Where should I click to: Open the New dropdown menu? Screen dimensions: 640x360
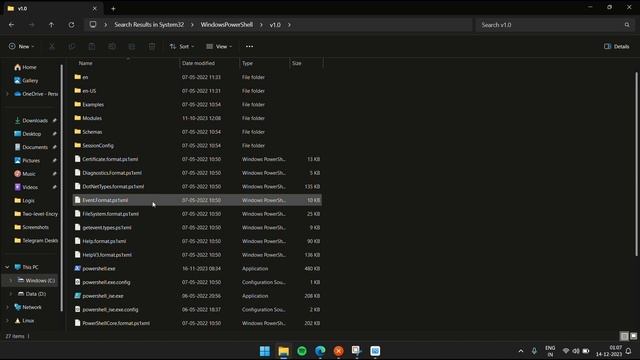21,47
